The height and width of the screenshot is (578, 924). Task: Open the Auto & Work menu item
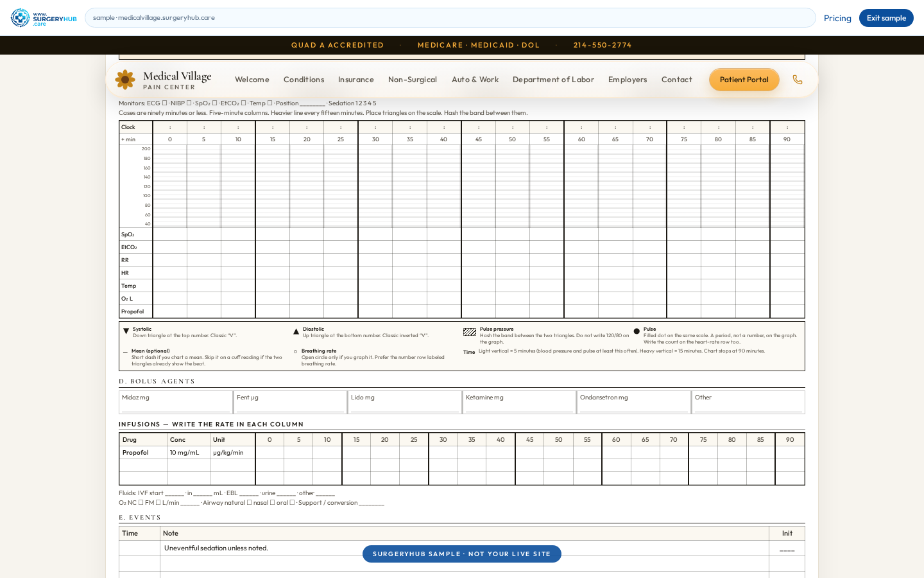[475, 80]
